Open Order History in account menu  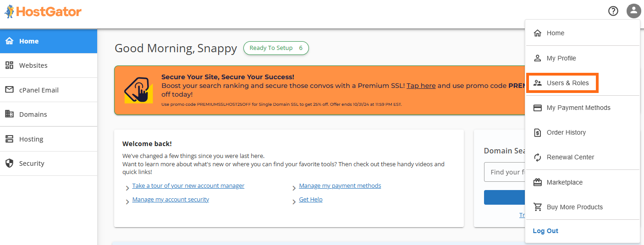[566, 132]
